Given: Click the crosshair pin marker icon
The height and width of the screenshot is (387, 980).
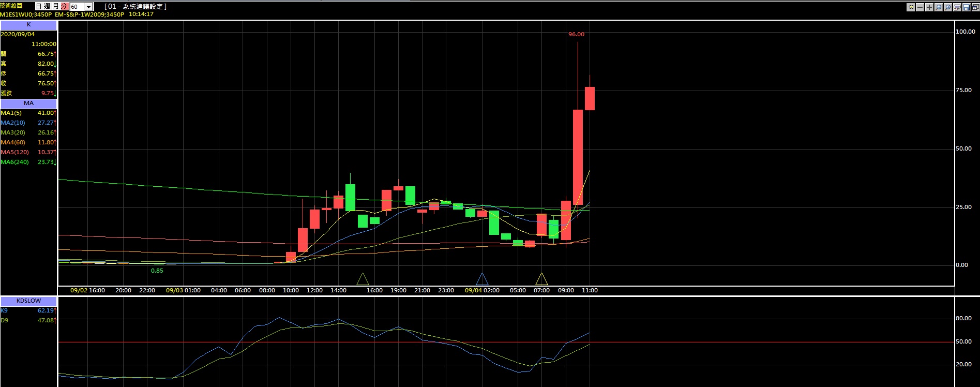Looking at the screenshot, I should [911, 7].
